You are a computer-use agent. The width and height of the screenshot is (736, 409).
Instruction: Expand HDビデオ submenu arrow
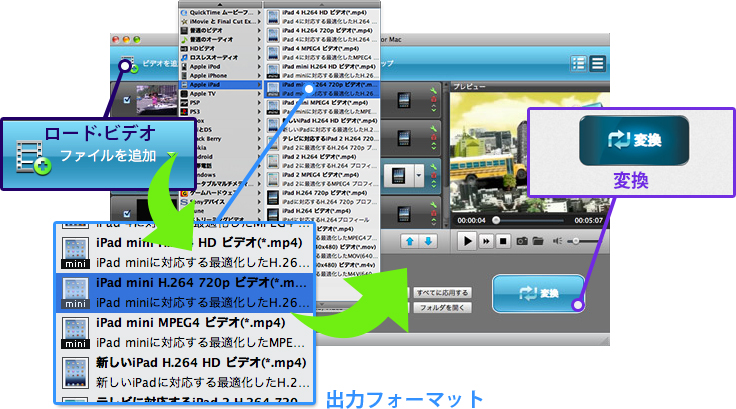259,49
